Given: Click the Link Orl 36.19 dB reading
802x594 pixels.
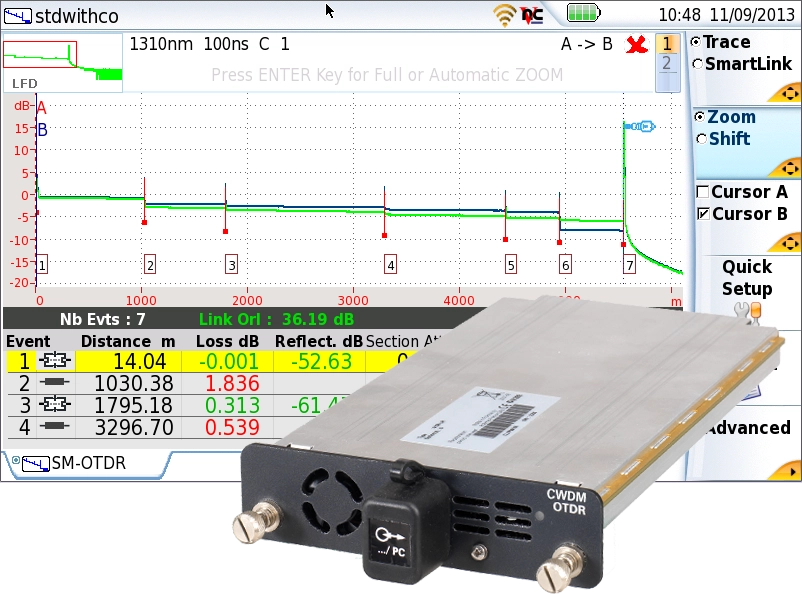Looking at the screenshot, I should pyautogui.click(x=276, y=319).
